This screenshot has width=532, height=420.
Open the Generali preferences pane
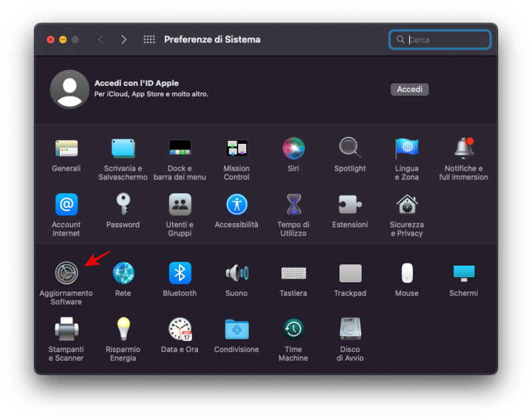click(66, 148)
